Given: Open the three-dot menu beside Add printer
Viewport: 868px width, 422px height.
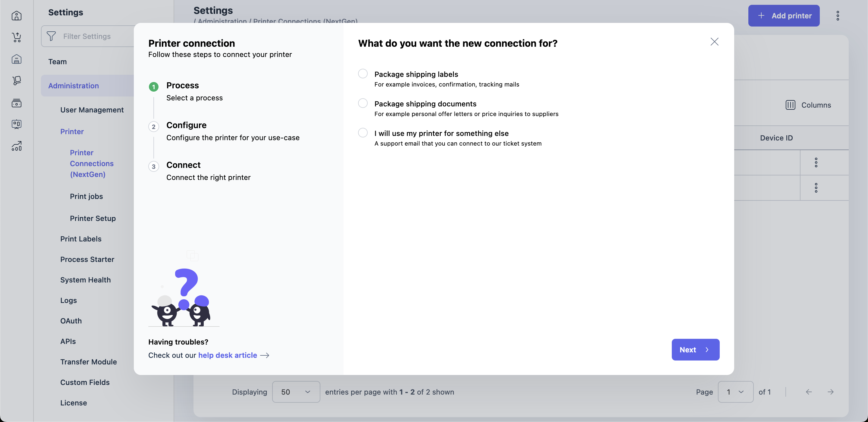Looking at the screenshot, I should 838,15.
